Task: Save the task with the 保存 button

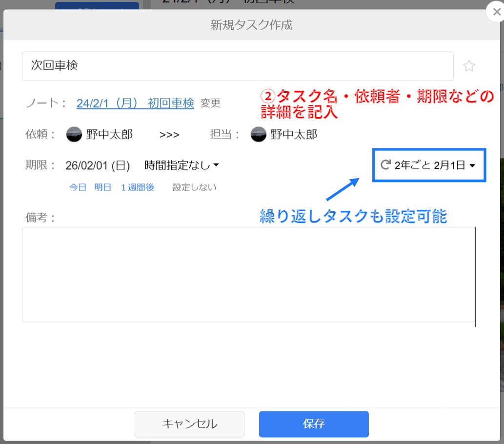Action: [313, 424]
